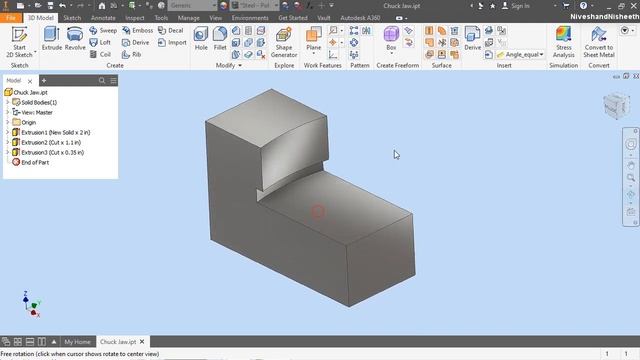The height and width of the screenshot is (360, 640).
Task: Select Extrusion1 (New Solid x 2 in)
Action: (51, 132)
